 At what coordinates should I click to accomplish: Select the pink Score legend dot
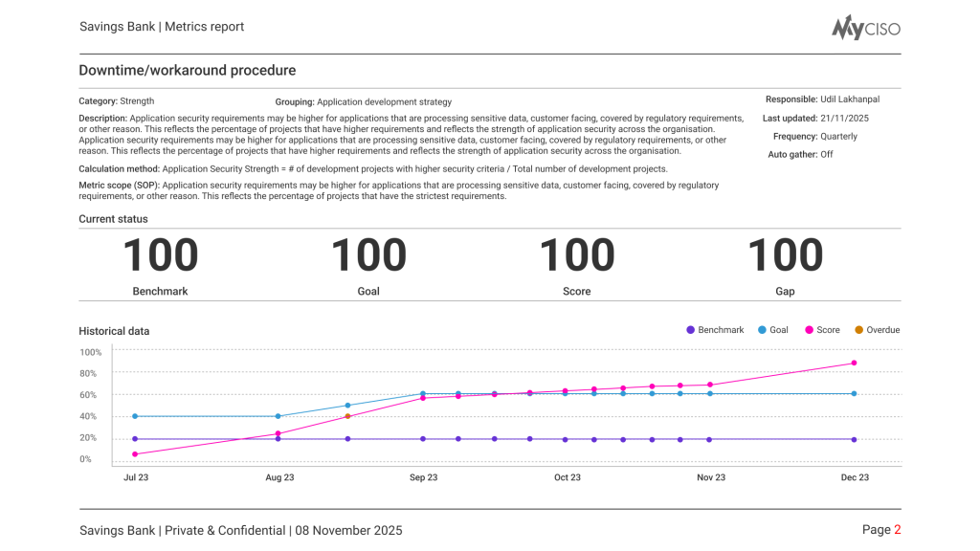pos(810,329)
